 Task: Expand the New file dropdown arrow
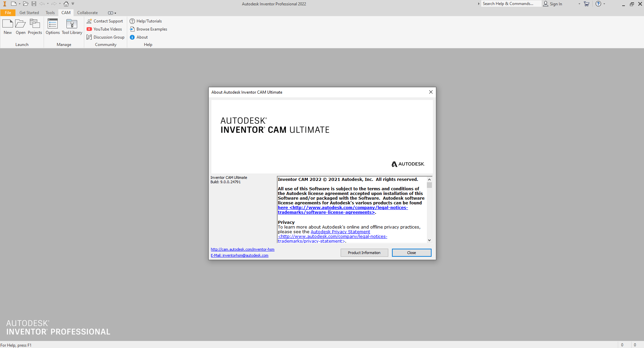coord(19,4)
